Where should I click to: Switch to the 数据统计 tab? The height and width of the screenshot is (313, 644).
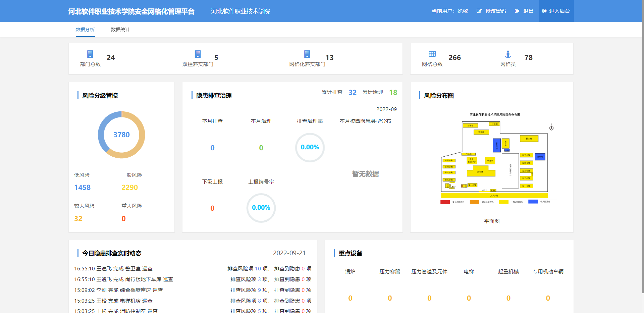120,30
